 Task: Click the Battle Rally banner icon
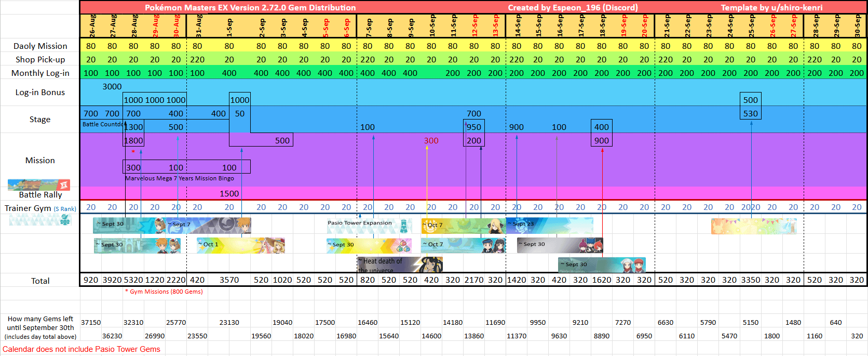pos(39,185)
